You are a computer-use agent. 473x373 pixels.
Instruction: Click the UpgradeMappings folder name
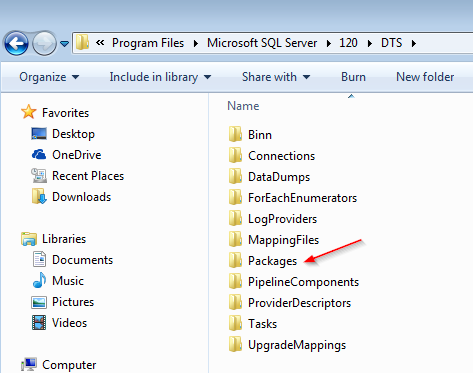point(297,345)
